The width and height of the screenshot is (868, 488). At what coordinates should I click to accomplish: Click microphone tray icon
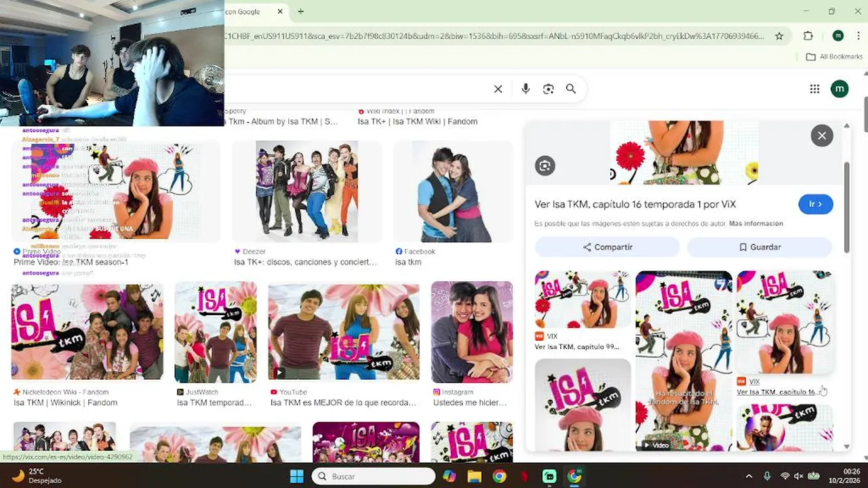(x=767, y=476)
